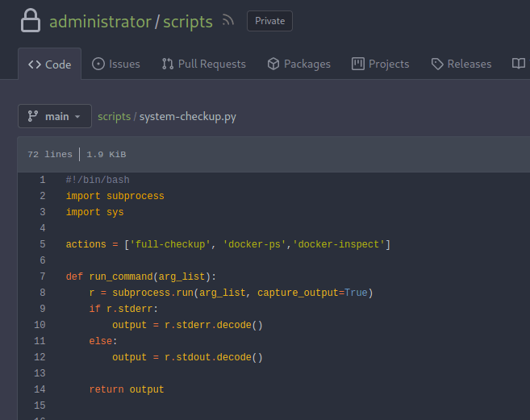
Task: Click 'output = r.stderr.decode()' line
Action: (187, 325)
